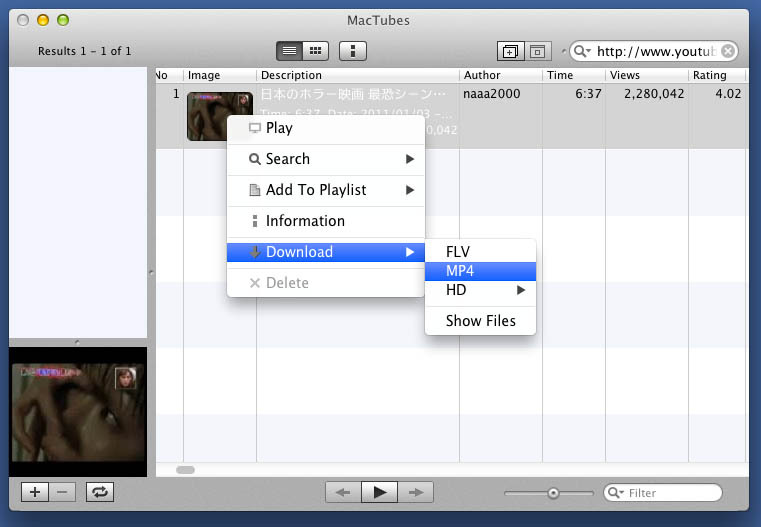Add a new playlist with plus button
The width and height of the screenshot is (761, 527).
tap(35, 492)
